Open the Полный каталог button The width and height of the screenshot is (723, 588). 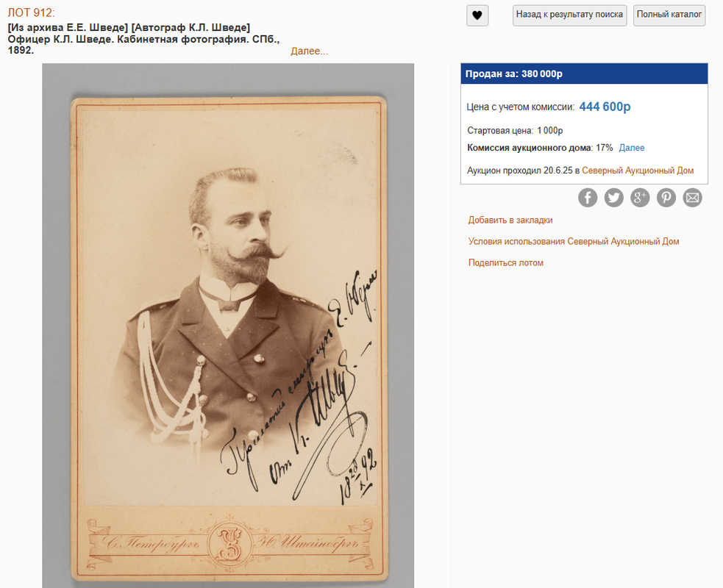(669, 15)
